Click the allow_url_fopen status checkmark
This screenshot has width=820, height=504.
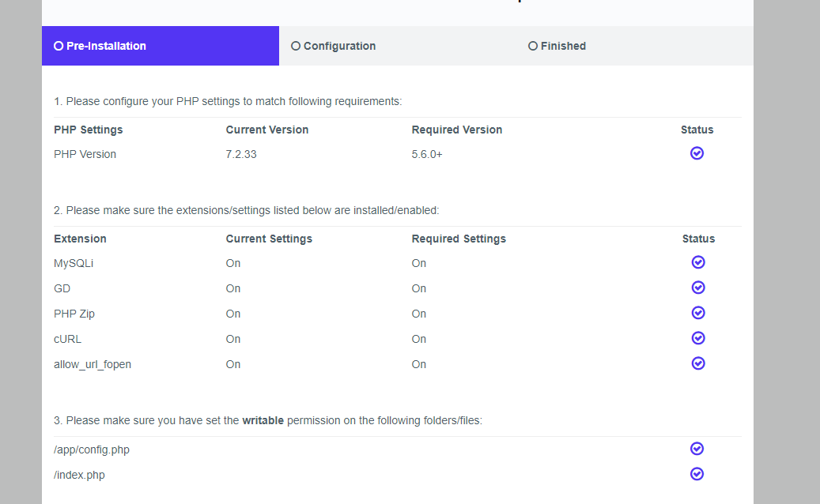pos(697,363)
